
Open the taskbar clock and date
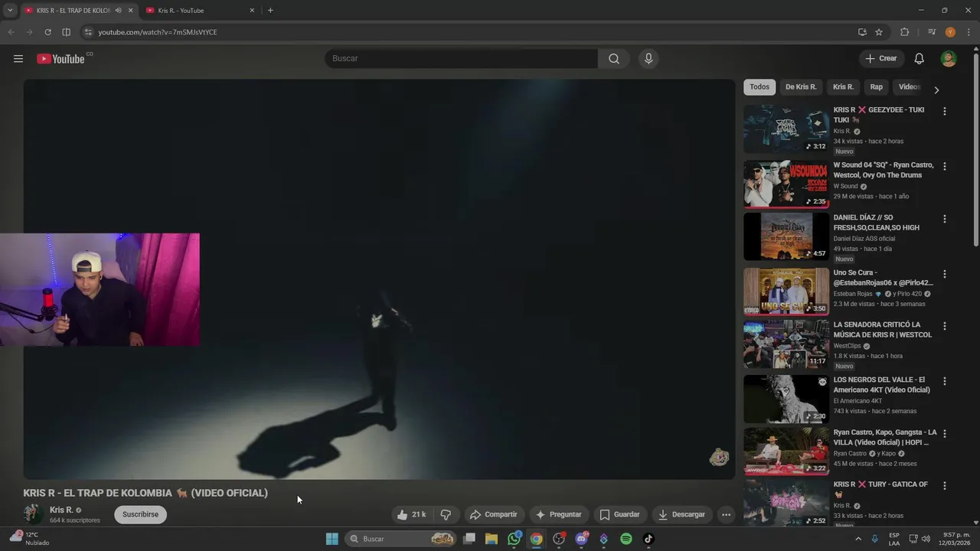coord(956,539)
